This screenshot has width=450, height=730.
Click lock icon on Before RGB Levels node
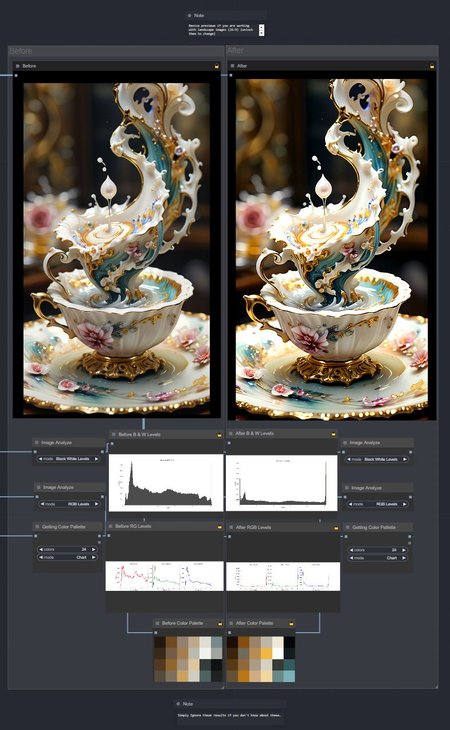pos(220,527)
